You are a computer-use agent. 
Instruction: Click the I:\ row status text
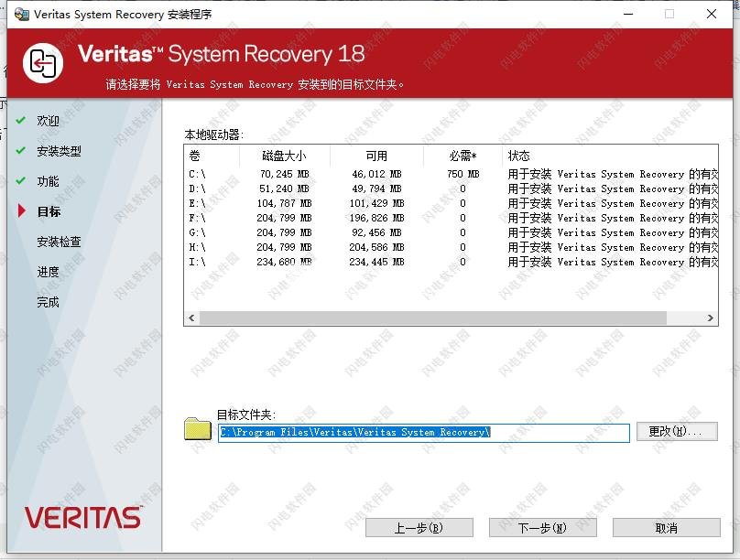pos(613,262)
